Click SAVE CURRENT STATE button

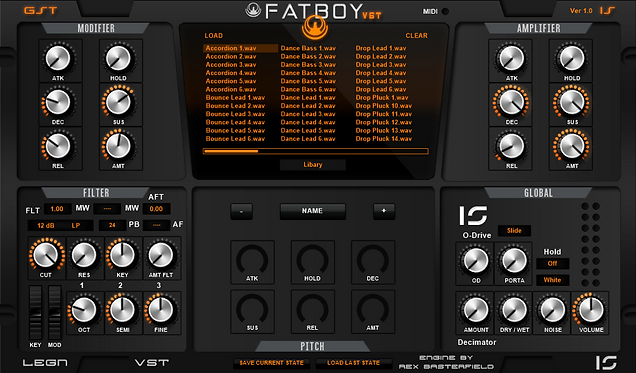(x=271, y=363)
